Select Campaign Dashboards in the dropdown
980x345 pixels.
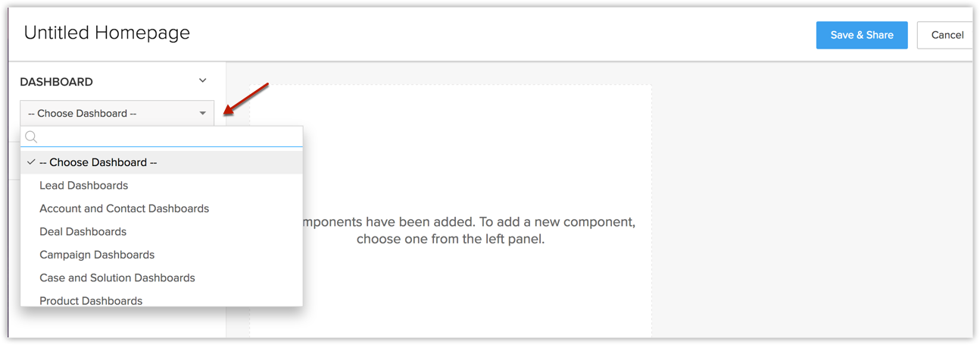[x=97, y=255]
